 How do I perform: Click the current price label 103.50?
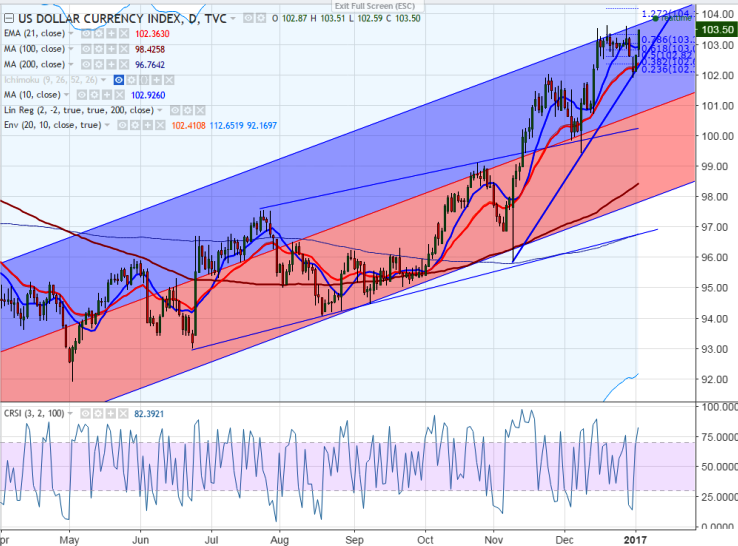pyautogui.click(x=717, y=30)
